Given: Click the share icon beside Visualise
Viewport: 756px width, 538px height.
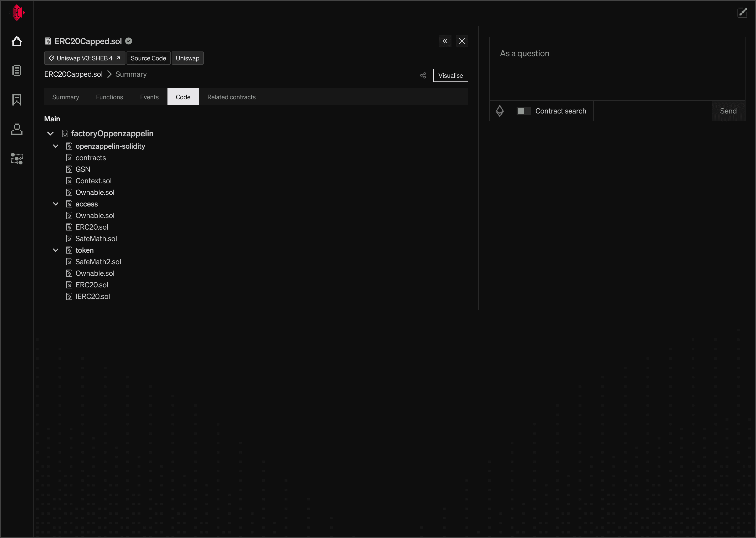Looking at the screenshot, I should tap(423, 76).
